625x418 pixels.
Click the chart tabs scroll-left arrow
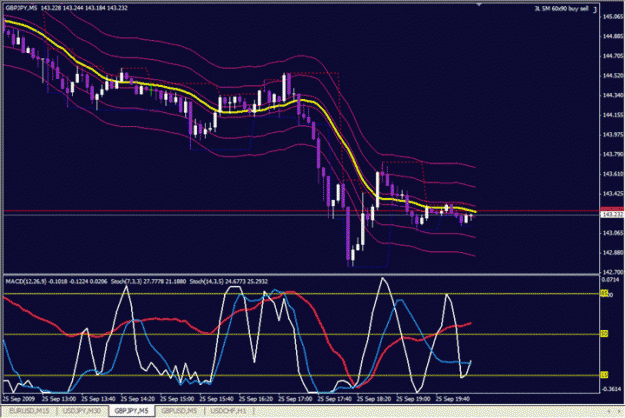pos(609,411)
